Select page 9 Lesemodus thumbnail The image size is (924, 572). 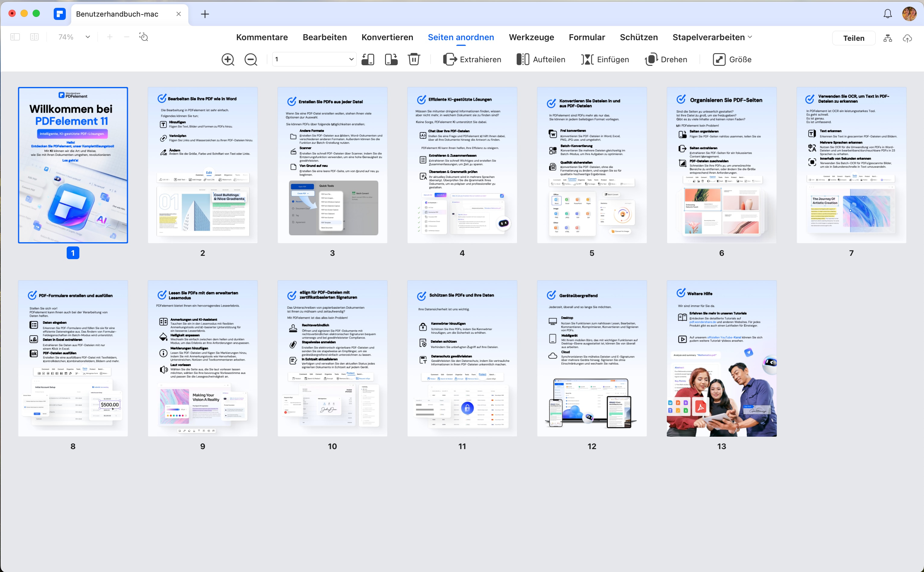point(202,358)
